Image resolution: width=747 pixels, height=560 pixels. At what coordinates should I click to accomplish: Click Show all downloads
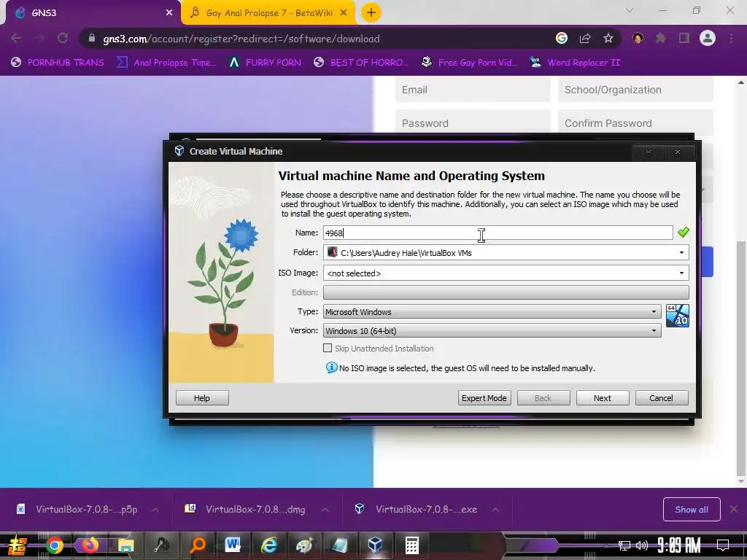coord(692,510)
